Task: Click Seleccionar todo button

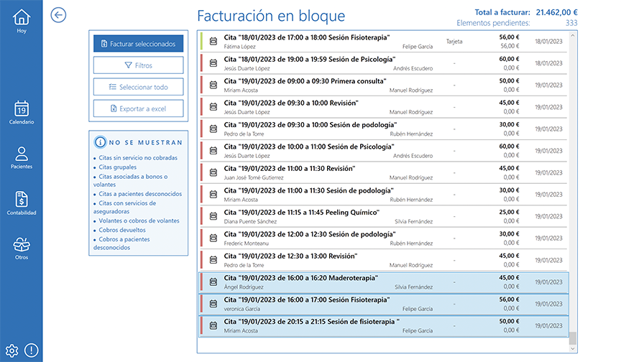Action: (x=139, y=87)
